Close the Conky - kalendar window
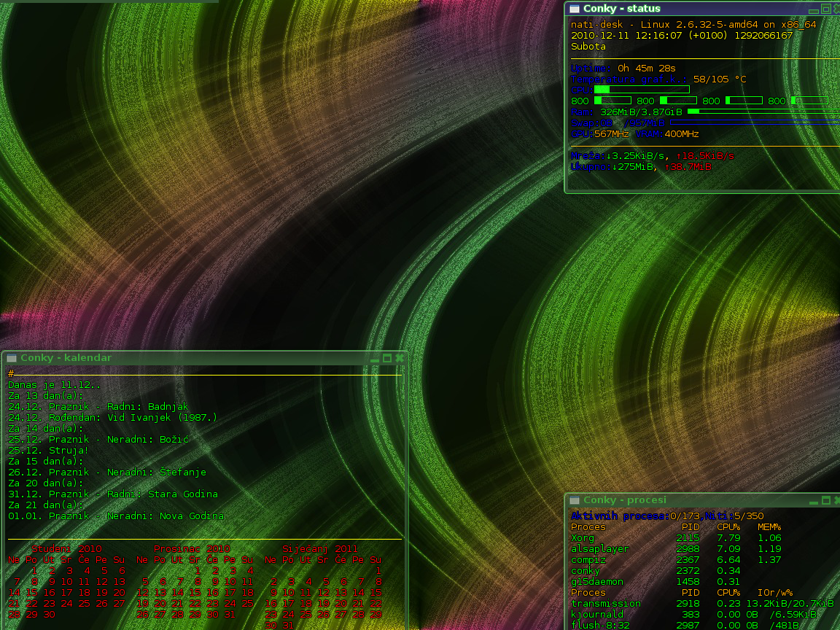This screenshot has width=840, height=630. [399, 358]
